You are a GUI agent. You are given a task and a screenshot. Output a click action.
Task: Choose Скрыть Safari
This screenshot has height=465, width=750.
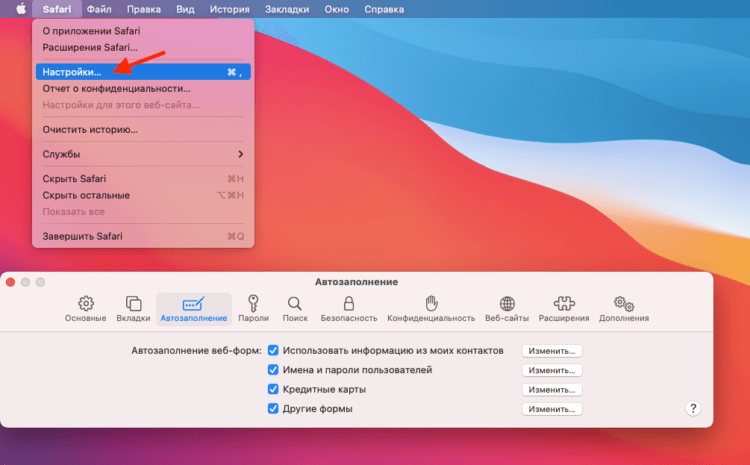coord(143,179)
